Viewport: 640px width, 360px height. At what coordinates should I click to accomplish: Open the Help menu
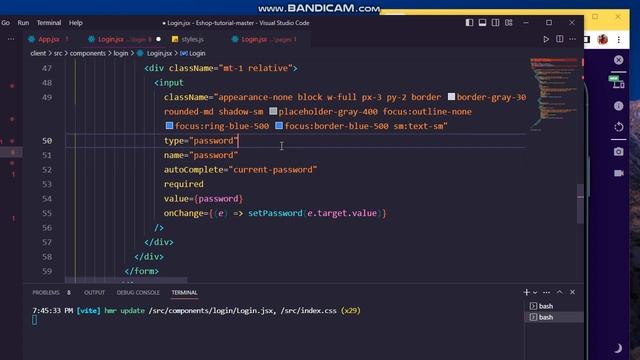click(76, 23)
